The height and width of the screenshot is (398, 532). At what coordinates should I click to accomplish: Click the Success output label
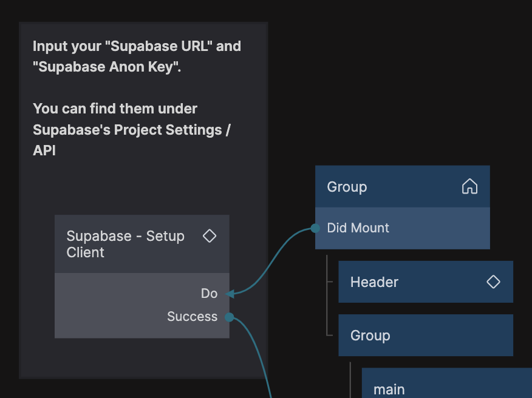pyautogui.click(x=192, y=317)
